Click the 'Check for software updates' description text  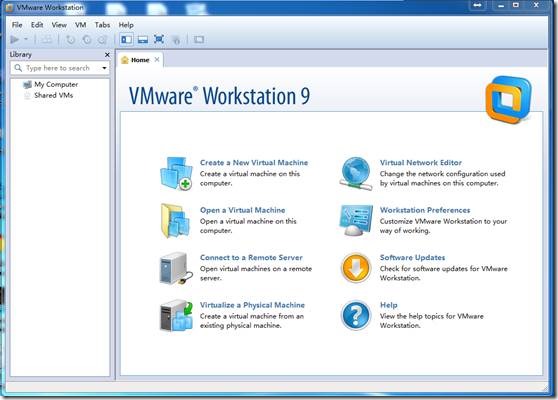(444, 273)
